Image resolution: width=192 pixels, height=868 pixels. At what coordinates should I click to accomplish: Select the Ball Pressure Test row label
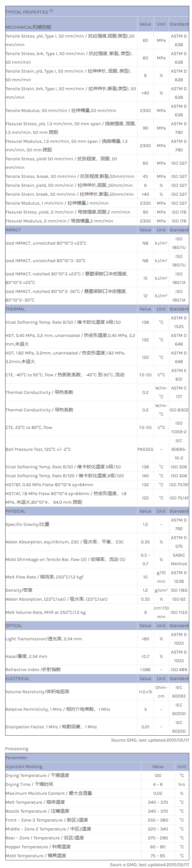tap(38, 449)
